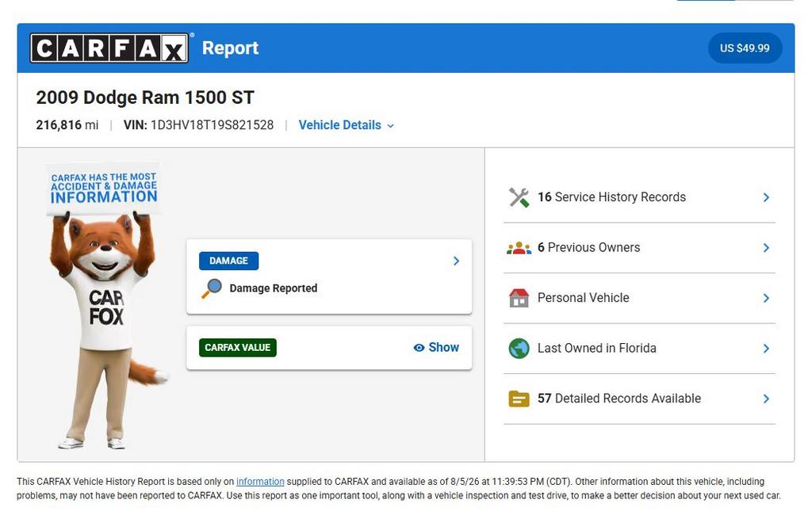This screenshot has height=515, width=812.
Task: Click the VIN 1D3HV18T19S821528
Action: coord(198,125)
